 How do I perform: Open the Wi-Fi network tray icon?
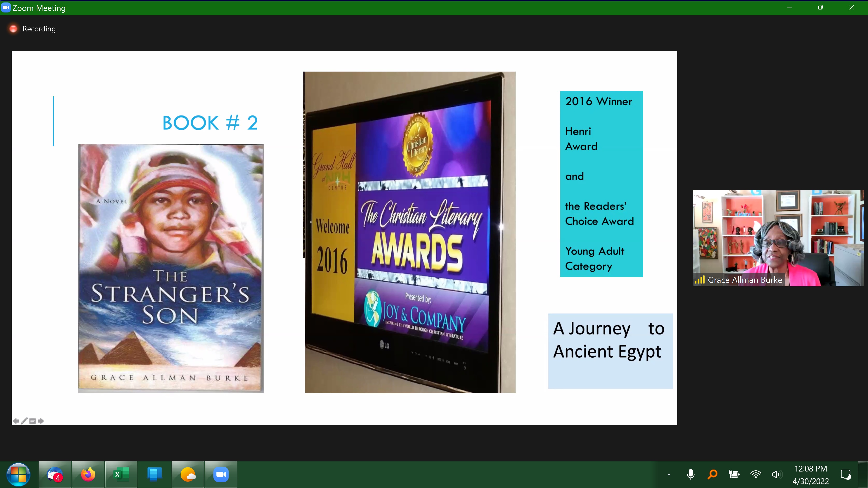point(756,474)
